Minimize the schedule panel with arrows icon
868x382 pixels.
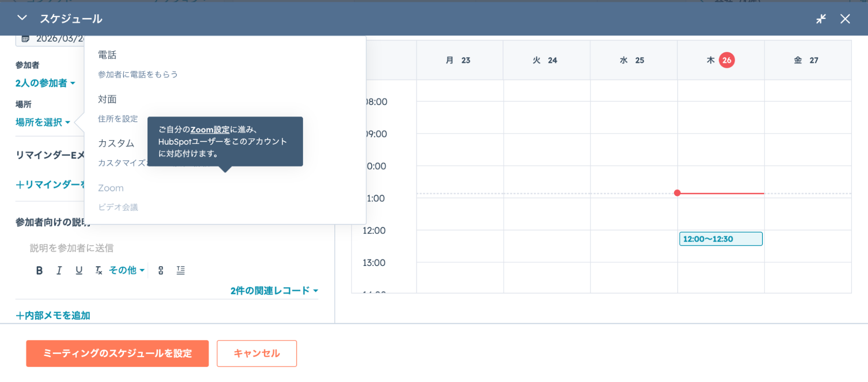tap(821, 19)
